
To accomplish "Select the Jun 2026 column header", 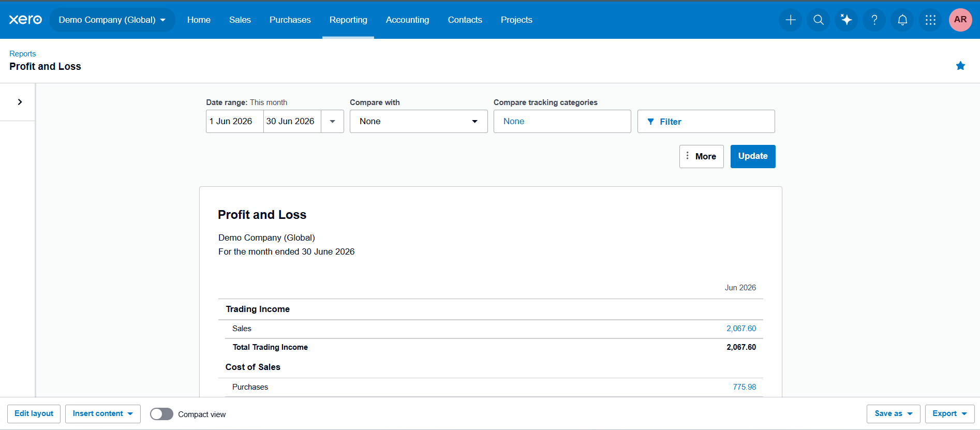I will pyautogui.click(x=740, y=288).
